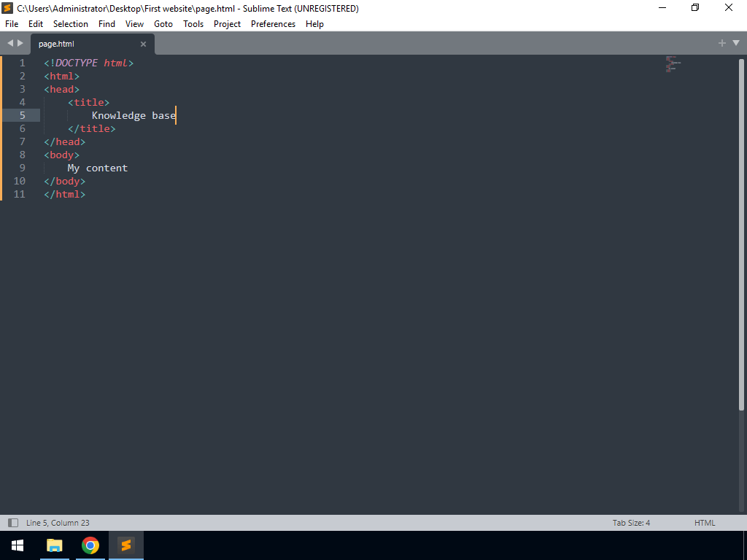Minimize the Sublime Text window

[662, 8]
